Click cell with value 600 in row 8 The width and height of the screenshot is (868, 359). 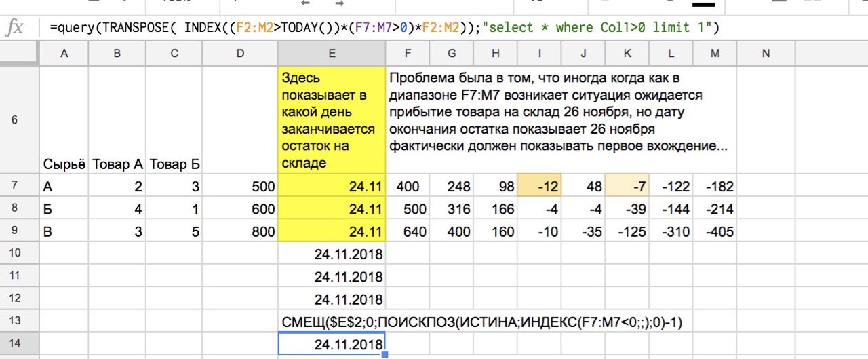click(x=240, y=208)
